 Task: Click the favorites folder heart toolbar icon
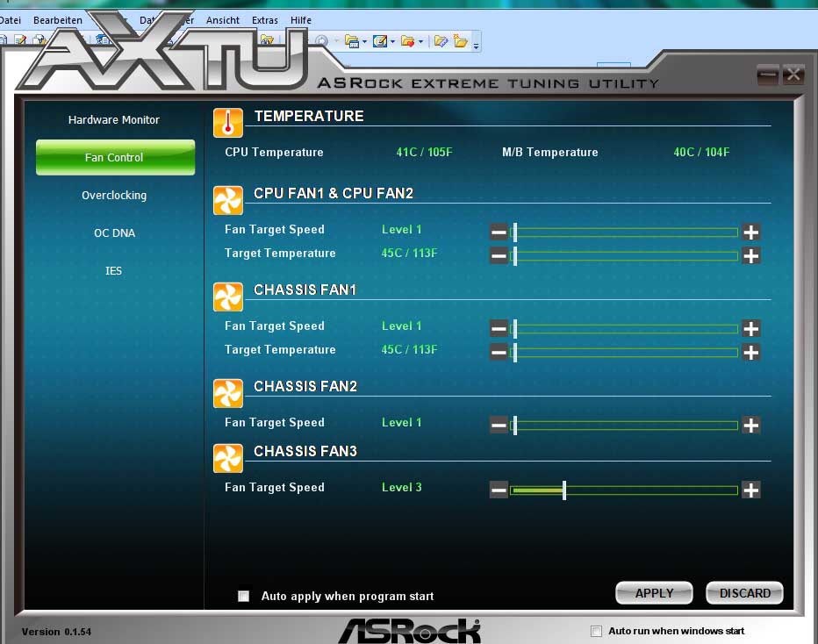[x=408, y=41]
